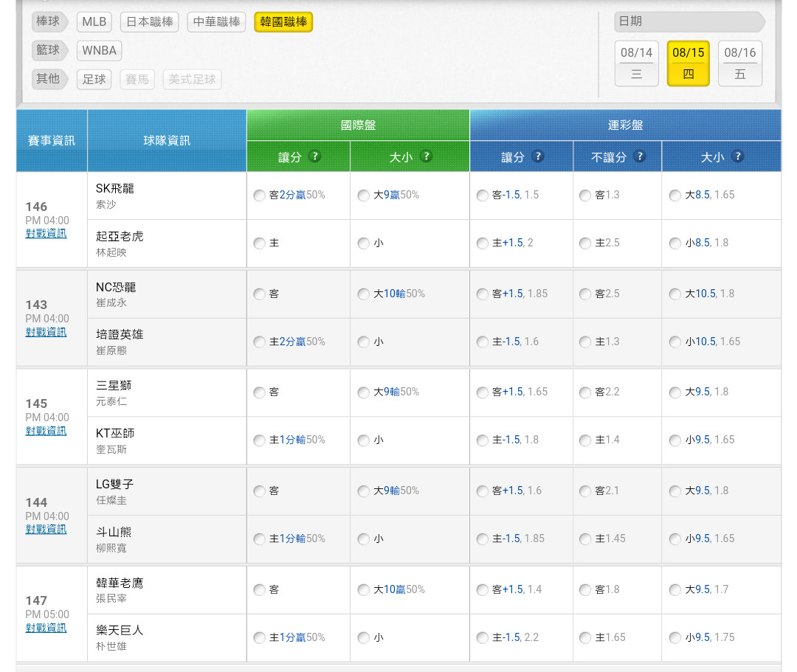Click the 美式足球 tab

coord(192,79)
